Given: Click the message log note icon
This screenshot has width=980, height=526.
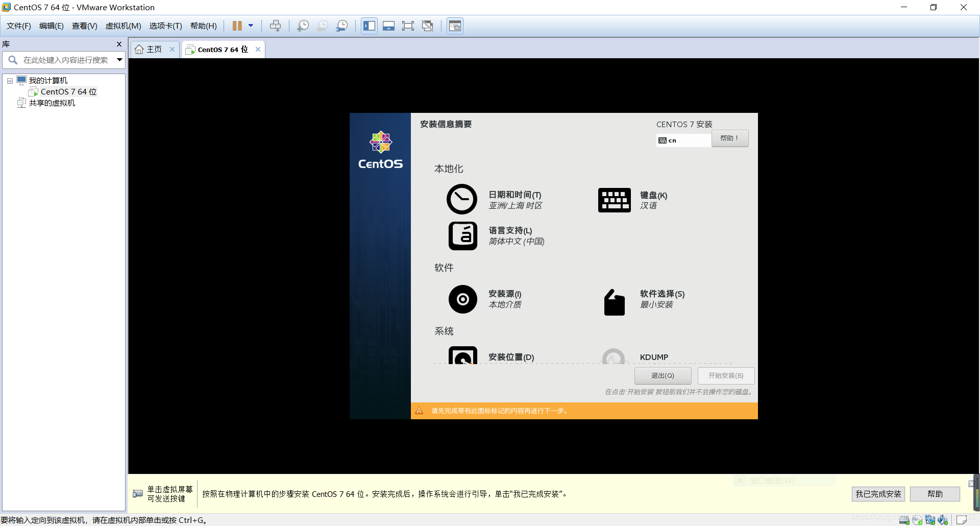Looking at the screenshot, I should (x=961, y=520).
